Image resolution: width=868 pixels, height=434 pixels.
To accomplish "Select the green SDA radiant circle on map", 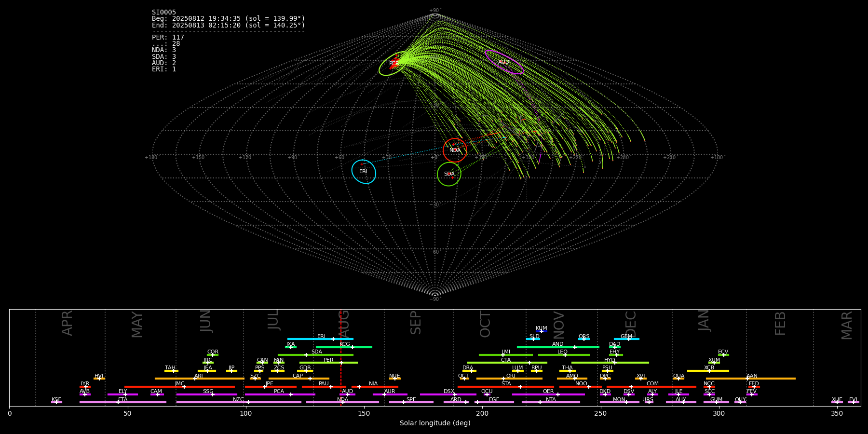I will click(x=449, y=174).
